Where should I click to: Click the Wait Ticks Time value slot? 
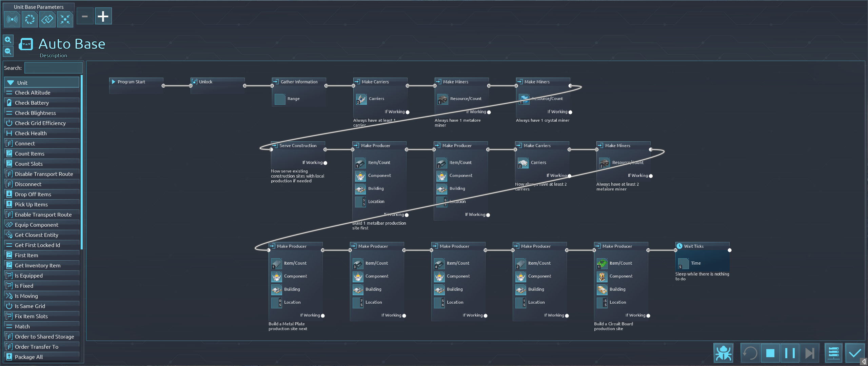683,263
